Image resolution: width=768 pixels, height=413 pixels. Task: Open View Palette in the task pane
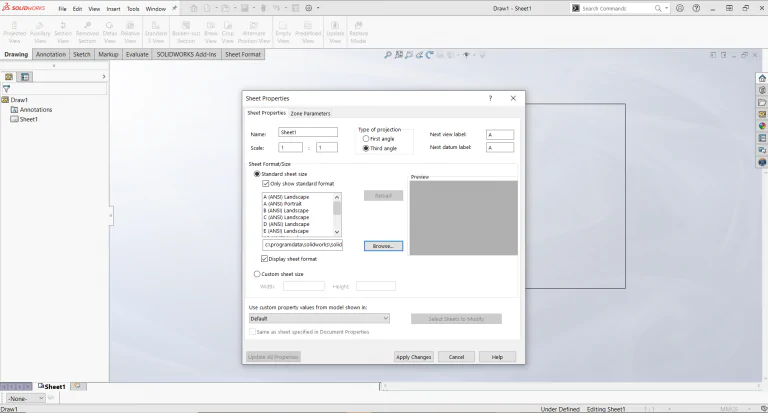762,114
